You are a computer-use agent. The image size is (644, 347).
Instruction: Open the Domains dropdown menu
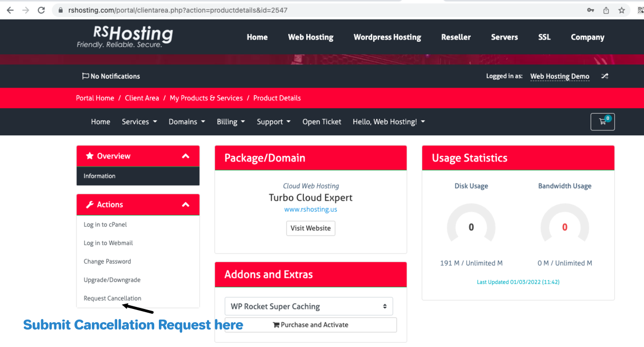point(187,121)
